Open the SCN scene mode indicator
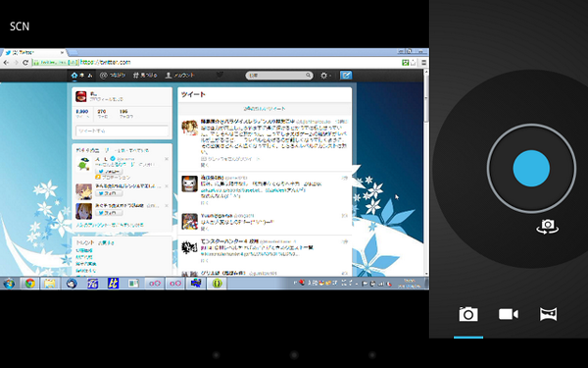 click(x=20, y=26)
